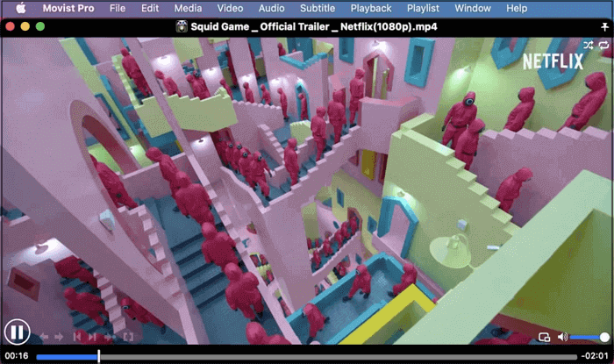Enable picture-in-picture mode icon
The width and height of the screenshot is (614, 364).
544,337
